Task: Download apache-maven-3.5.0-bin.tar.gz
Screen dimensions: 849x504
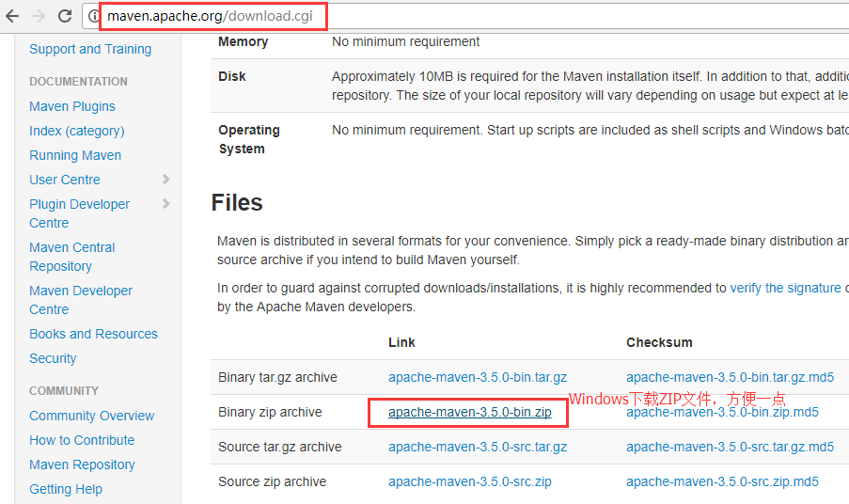Action: [478, 377]
